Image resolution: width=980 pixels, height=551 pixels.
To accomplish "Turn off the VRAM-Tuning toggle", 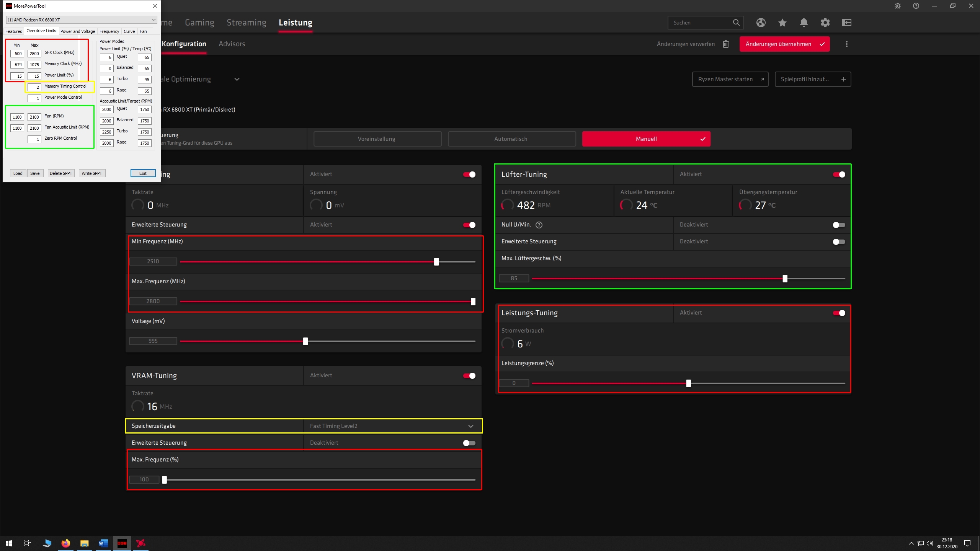I will [x=469, y=376].
